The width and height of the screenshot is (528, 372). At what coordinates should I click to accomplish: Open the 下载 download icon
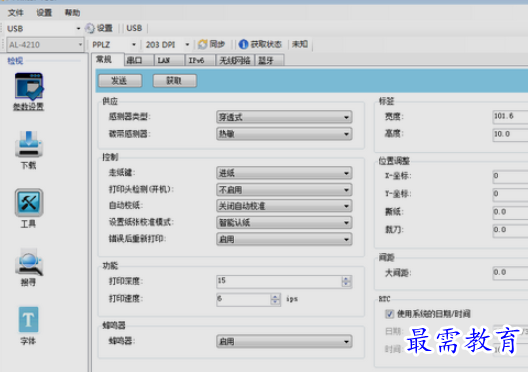29,150
